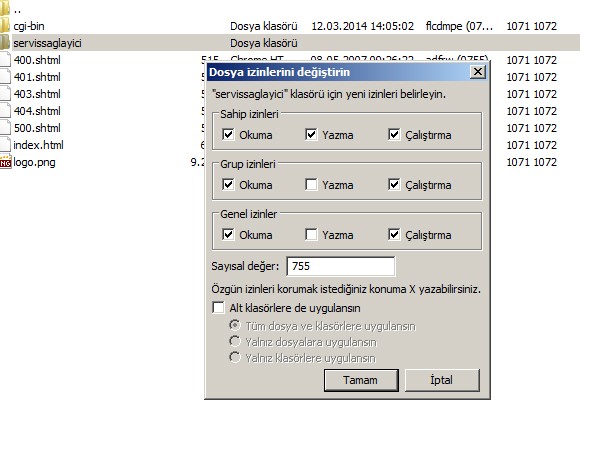Focus the Sayısal değer numeric field
The image size is (593, 473).
coord(341,266)
